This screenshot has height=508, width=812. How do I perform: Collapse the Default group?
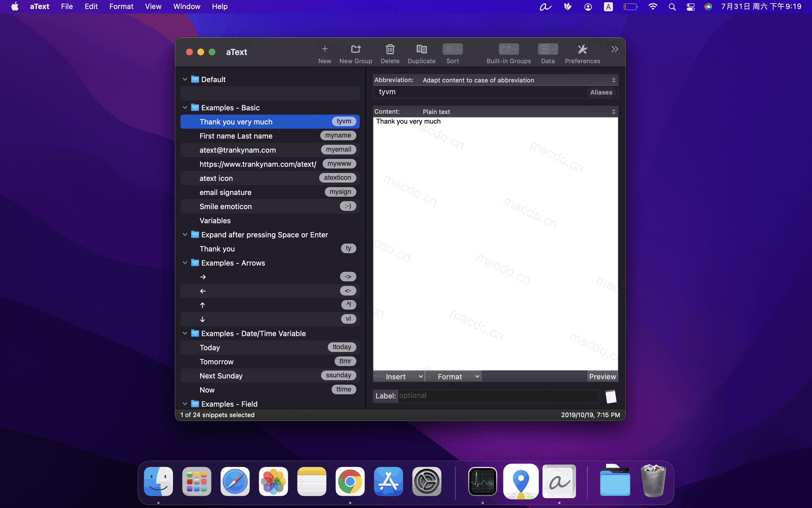185,79
